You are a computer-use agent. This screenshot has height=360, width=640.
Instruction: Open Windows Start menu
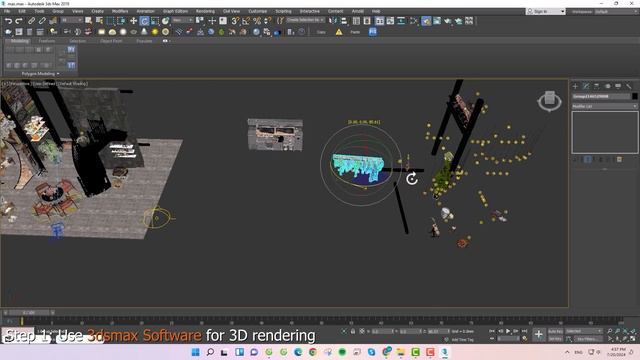[196, 352]
